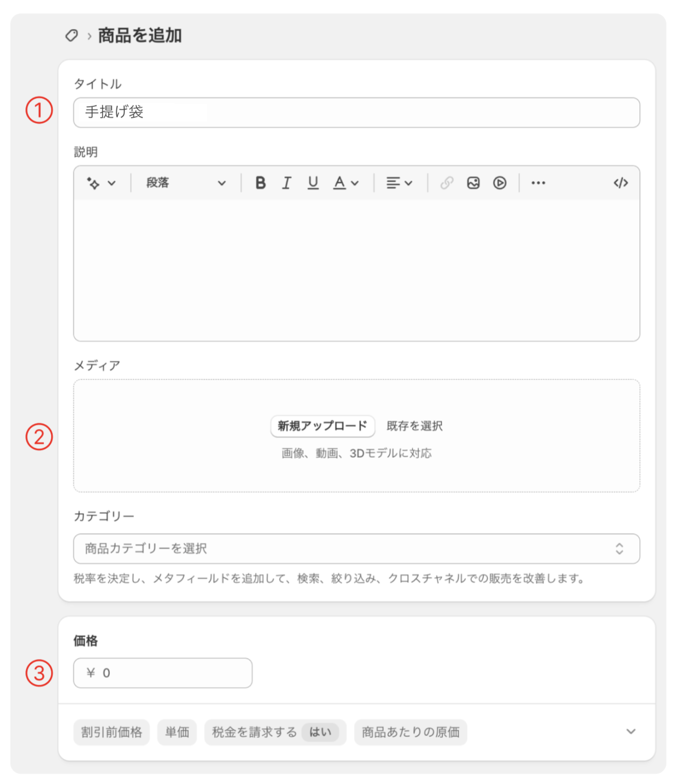The width and height of the screenshot is (675, 784).
Task: Click the 新規アップロード button
Action: tap(323, 426)
